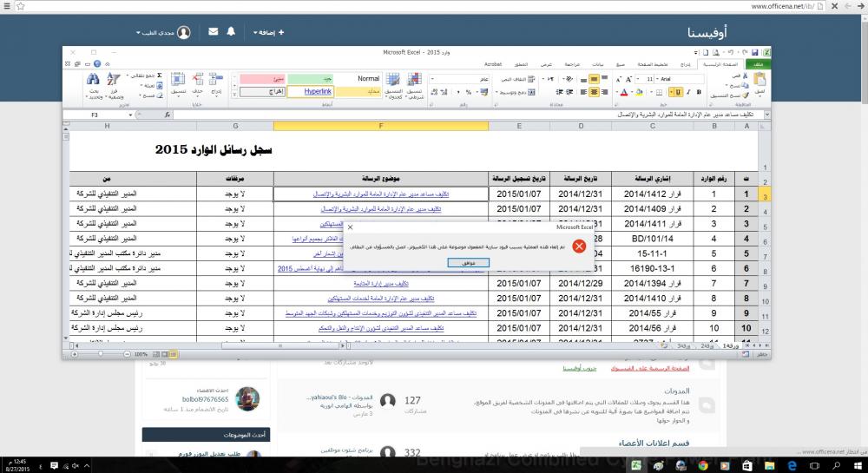Select the green Good cell style
The image size is (868, 473).
point(311,79)
